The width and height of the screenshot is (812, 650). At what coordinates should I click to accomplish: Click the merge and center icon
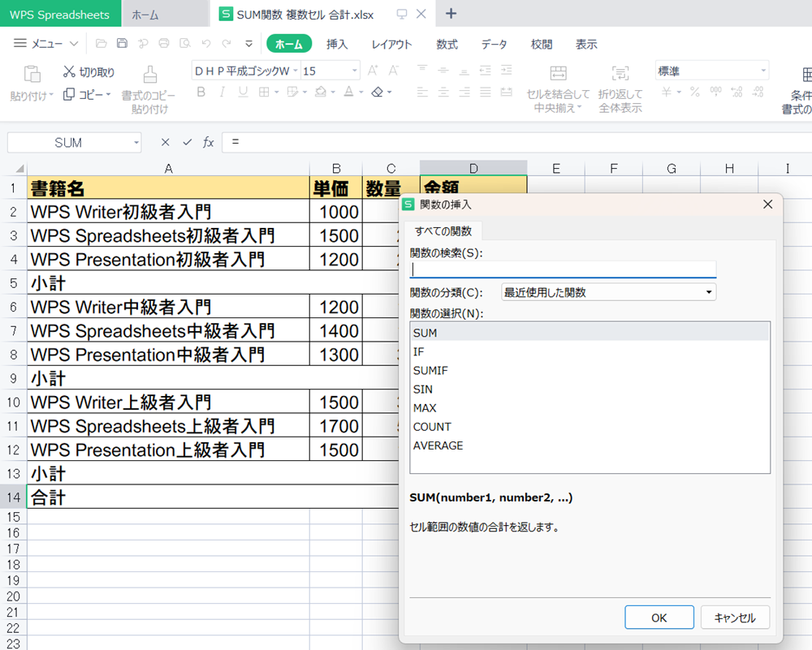click(x=559, y=73)
